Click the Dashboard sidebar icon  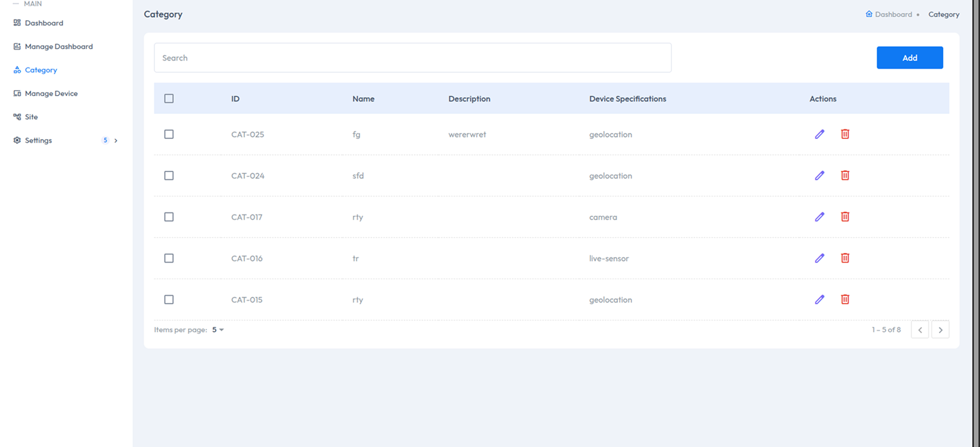[17, 23]
